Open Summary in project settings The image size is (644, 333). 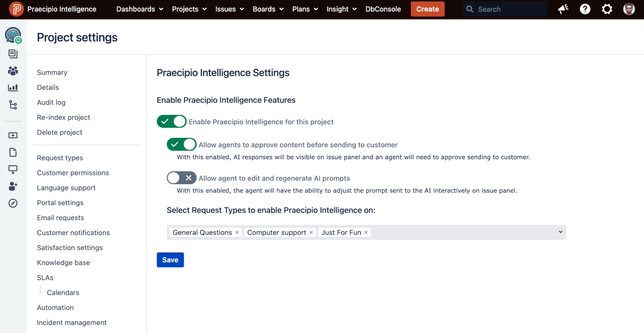coord(52,73)
